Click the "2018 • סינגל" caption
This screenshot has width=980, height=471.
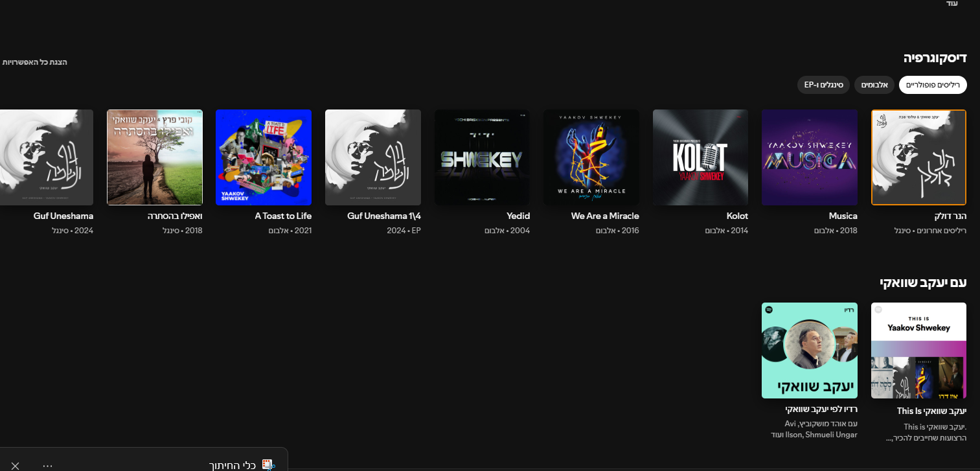tap(183, 231)
